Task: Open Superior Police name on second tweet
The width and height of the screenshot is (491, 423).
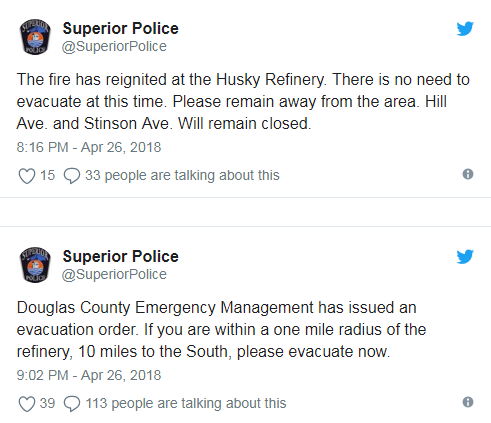Action: pos(120,256)
